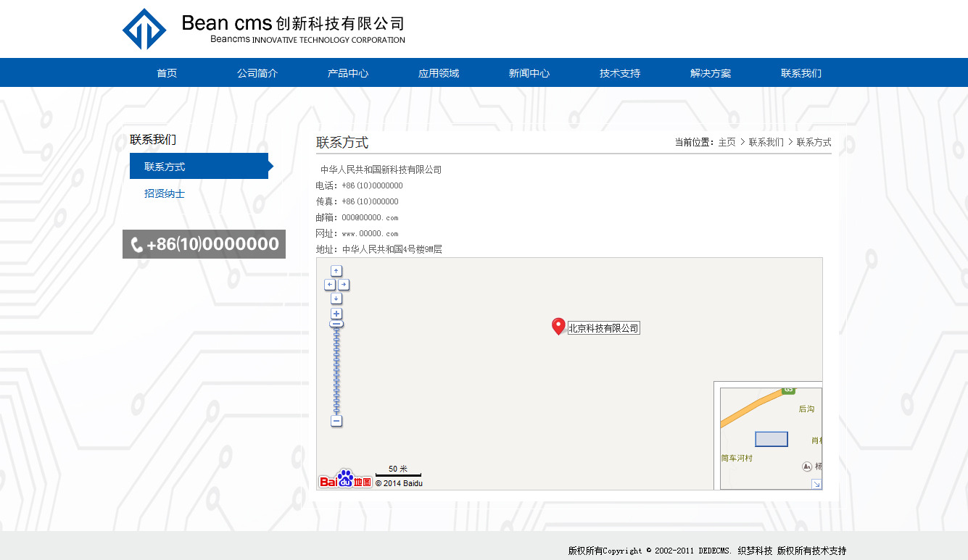Viewport: 968px width, 560px height.
Task: Open the 招贤纳士 sidebar link
Action: [165, 193]
